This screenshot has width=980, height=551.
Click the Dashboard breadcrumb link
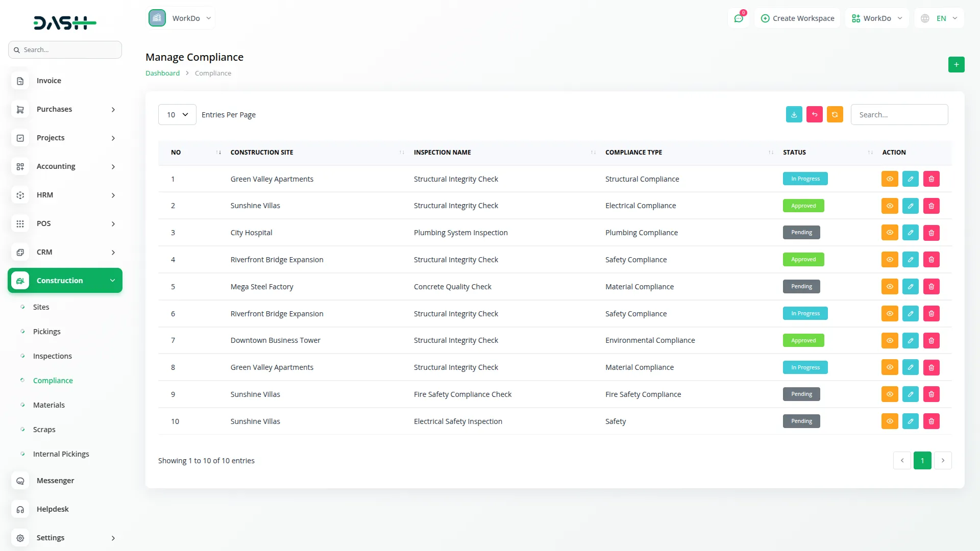click(162, 73)
